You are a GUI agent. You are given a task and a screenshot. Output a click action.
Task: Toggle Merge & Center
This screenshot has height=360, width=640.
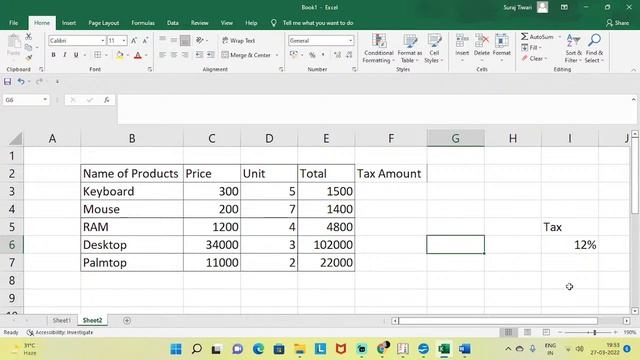(246, 55)
